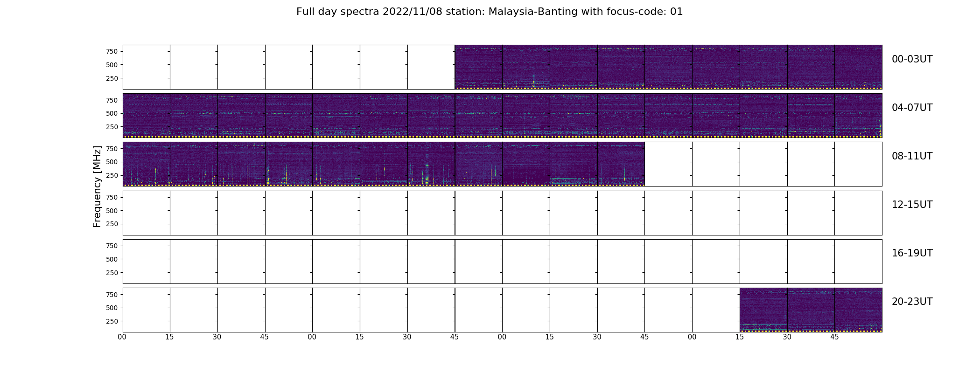980x373 pixels.
Task: Click the "04-07UT" row label
Action: [x=912, y=108]
